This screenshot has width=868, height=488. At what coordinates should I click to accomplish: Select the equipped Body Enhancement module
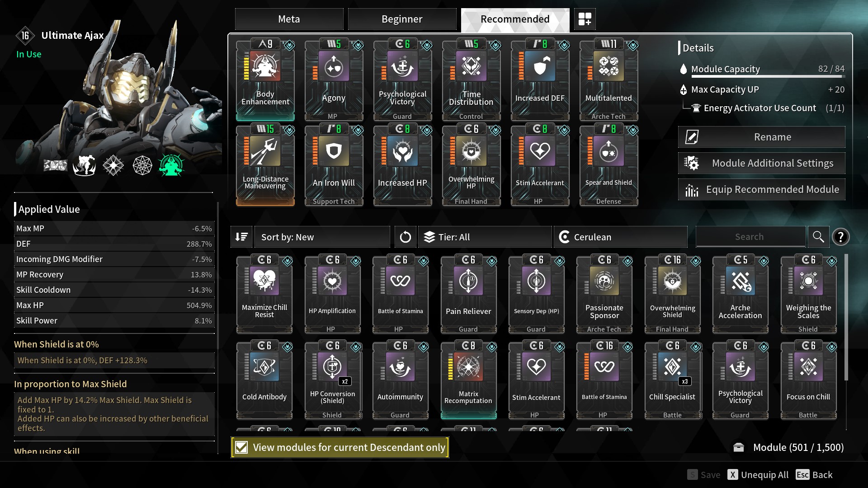(265, 80)
